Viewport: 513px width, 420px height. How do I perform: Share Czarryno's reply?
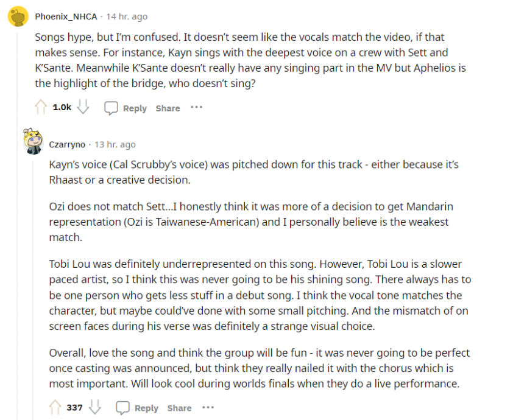[179, 408]
